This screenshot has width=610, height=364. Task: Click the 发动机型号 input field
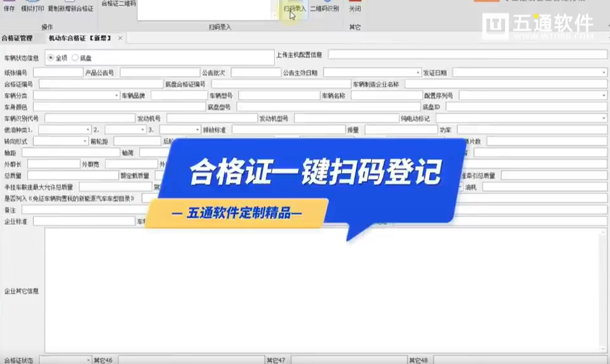pos(347,118)
